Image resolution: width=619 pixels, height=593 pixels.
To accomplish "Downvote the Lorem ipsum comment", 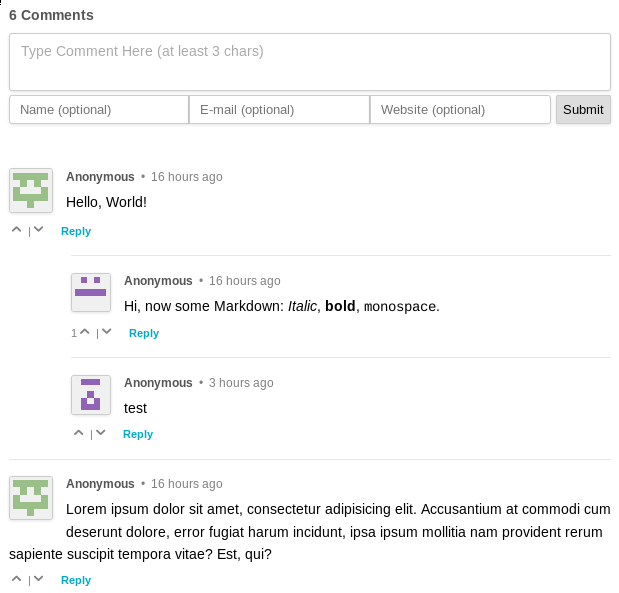I will pos(38,579).
